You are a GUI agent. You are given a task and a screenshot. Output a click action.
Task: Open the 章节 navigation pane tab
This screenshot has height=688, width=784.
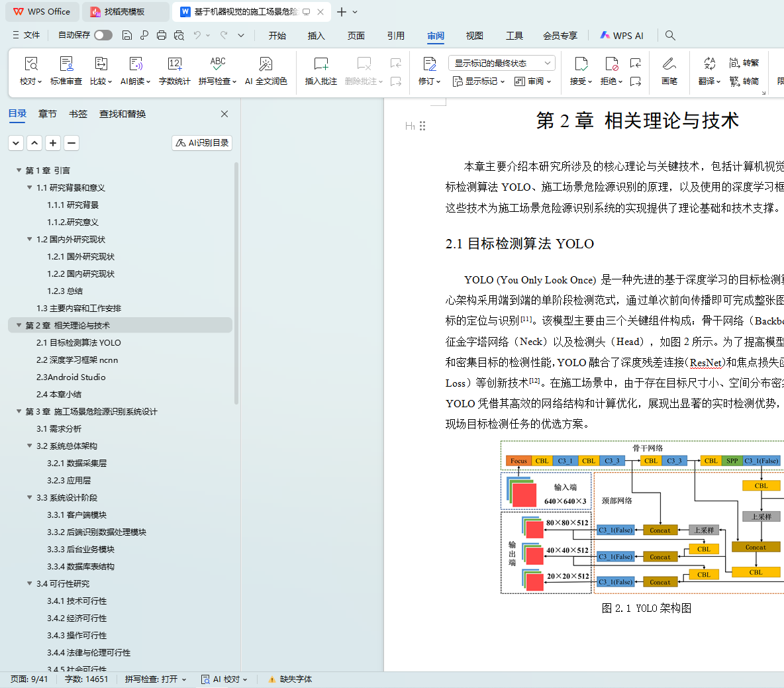(48, 114)
